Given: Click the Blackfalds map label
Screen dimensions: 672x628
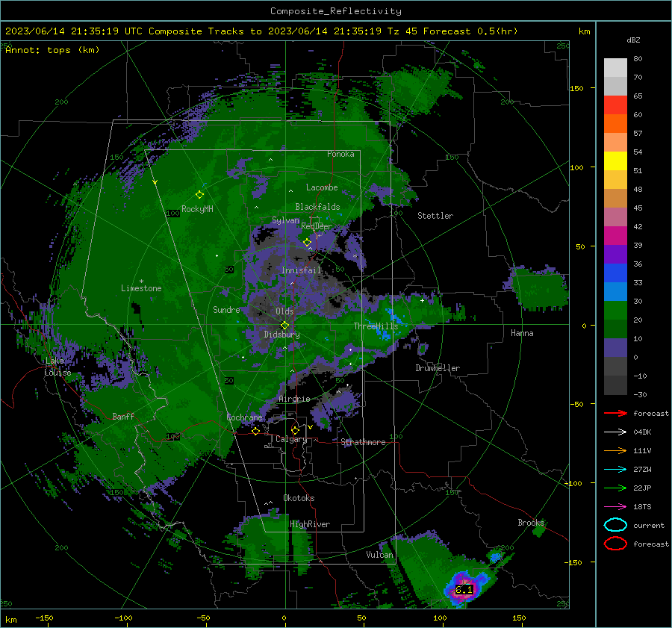Looking at the screenshot, I should (317, 207).
